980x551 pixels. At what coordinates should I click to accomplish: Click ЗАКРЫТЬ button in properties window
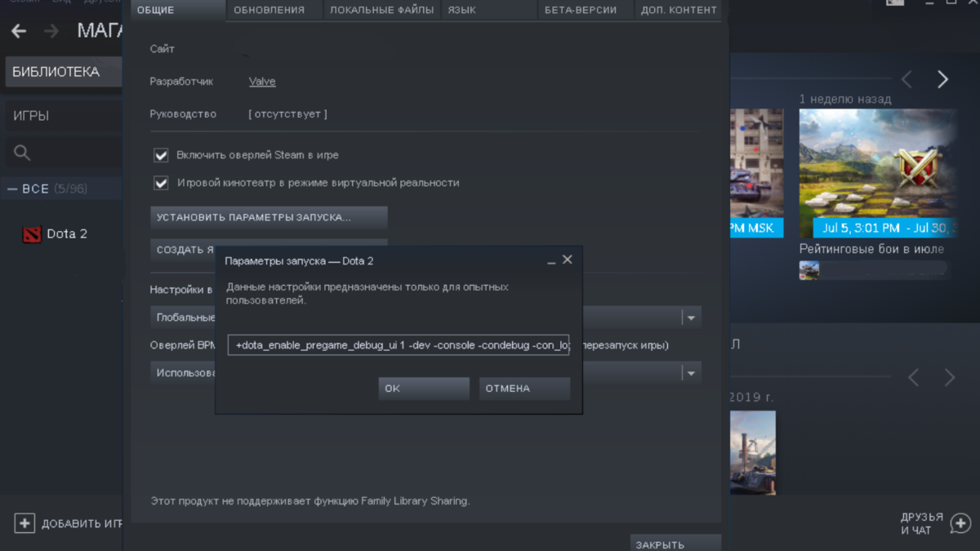675,544
